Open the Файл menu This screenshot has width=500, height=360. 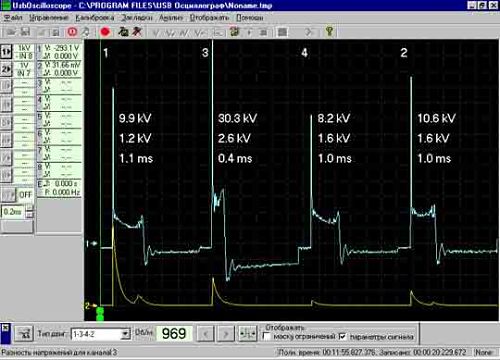[13, 17]
